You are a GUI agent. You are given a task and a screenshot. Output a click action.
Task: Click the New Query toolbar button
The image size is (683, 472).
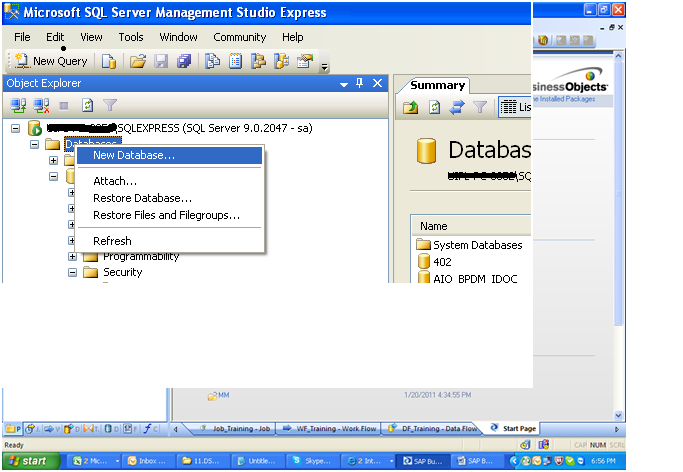[51, 61]
